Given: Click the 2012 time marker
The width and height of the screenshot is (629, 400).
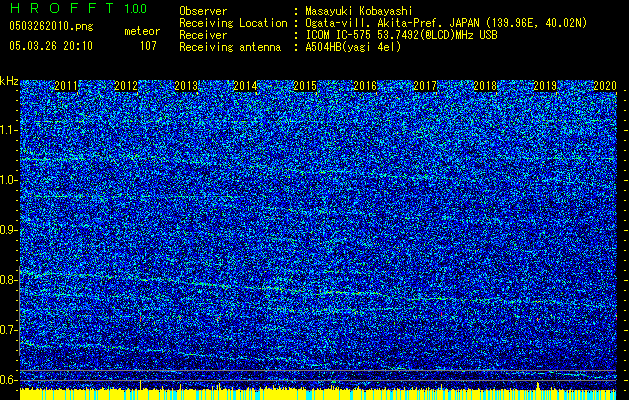Looking at the screenshot, I should (126, 86).
